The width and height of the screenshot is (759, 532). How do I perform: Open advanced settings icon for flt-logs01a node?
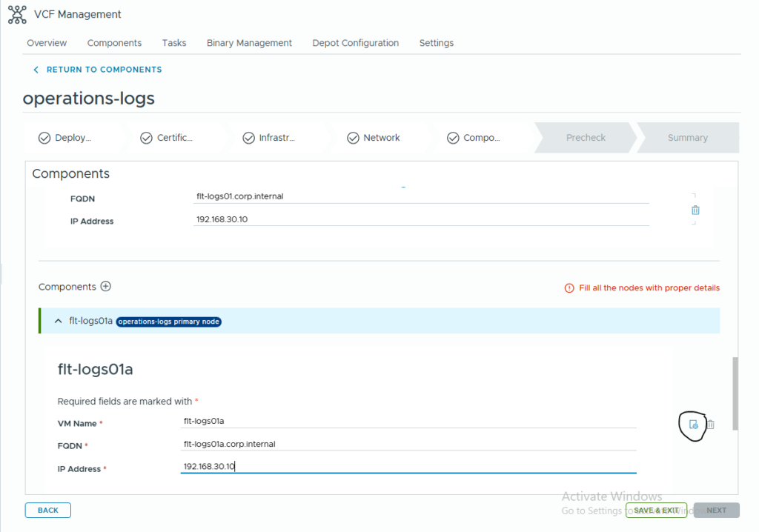pyautogui.click(x=693, y=425)
